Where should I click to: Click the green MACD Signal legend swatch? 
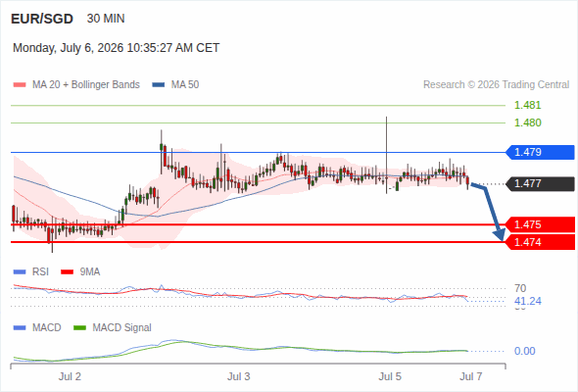tap(79, 328)
